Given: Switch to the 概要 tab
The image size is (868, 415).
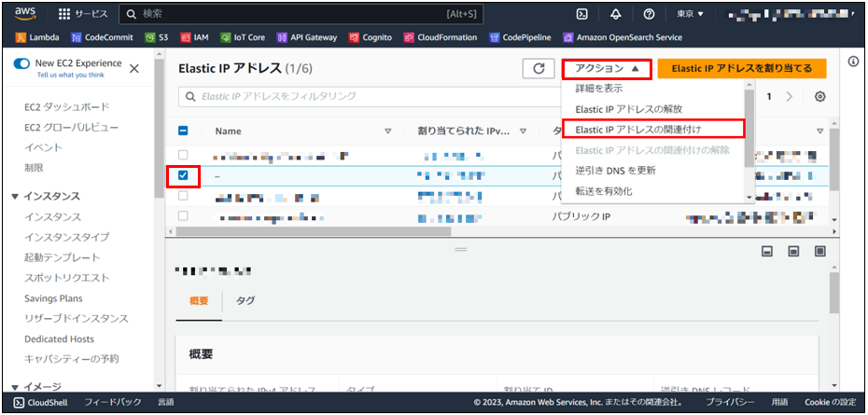Looking at the screenshot, I should click(x=199, y=301).
